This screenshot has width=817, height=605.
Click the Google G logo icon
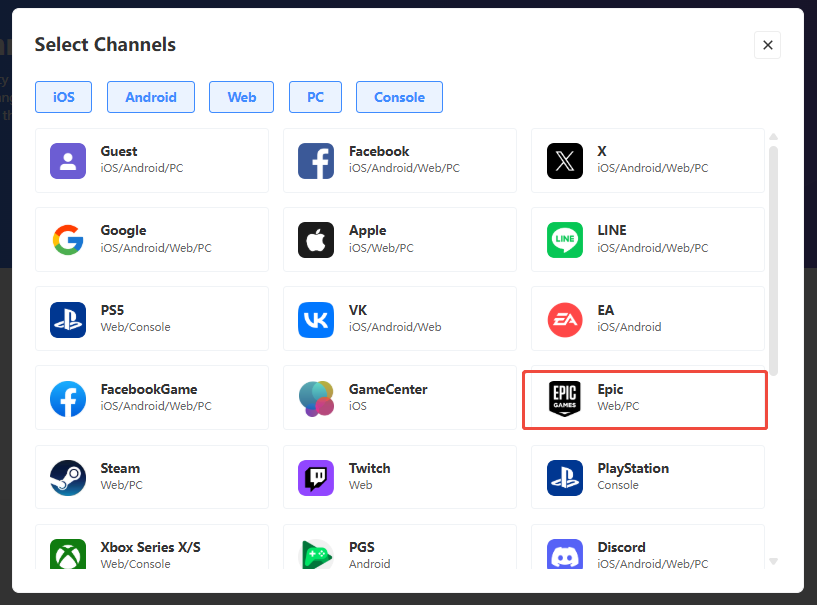(x=68, y=240)
